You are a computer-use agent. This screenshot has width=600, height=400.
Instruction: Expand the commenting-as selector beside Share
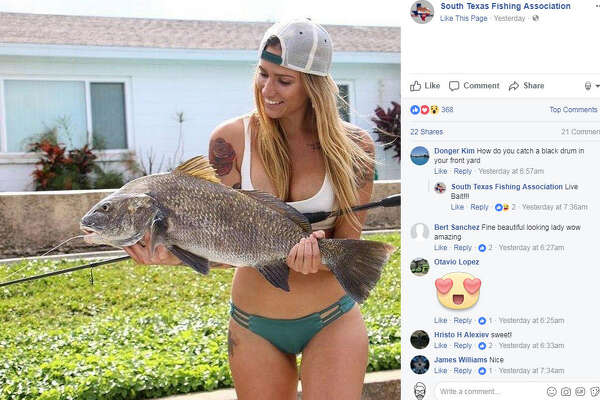click(x=592, y=86)
